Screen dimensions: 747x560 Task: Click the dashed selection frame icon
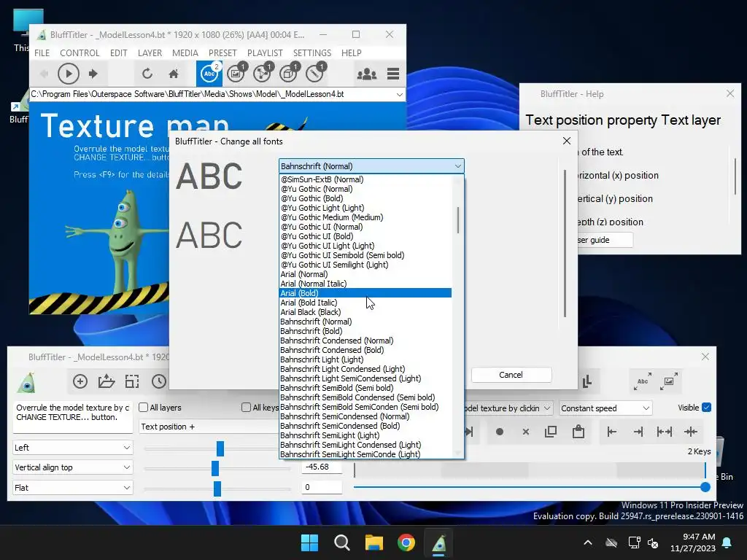point(132,381)
